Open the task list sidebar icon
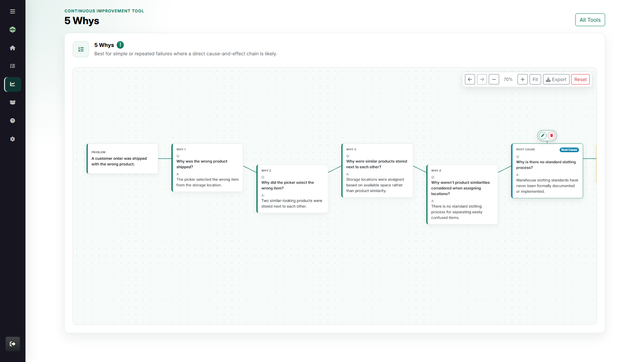The image size is (644, 362). 12,66
